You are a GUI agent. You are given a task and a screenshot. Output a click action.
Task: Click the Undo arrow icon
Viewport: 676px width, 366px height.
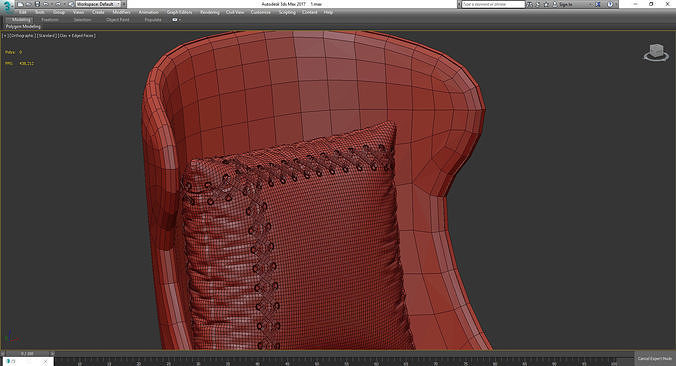(x=46, y=4)
